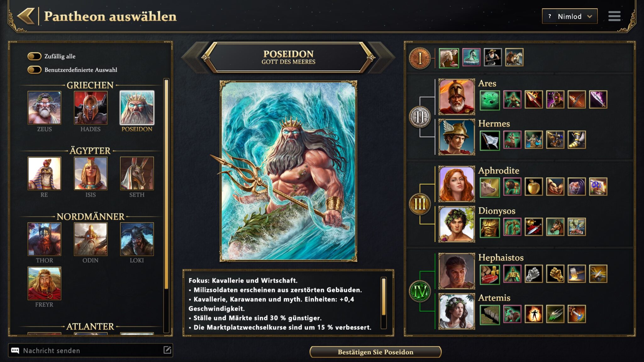Confirm with Bestätigen Sie Poseidon button
This screenshot has height=362, width=644.
[375, 352]
